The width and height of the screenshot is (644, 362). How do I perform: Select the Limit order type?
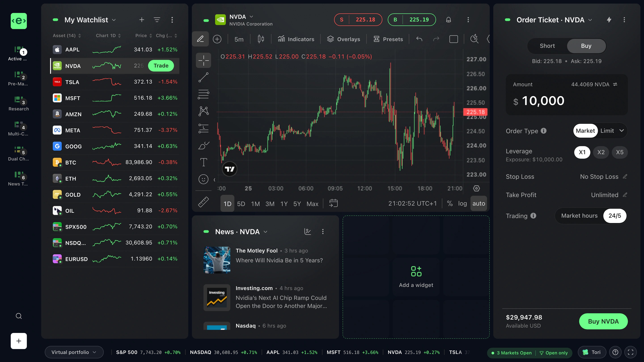pos(607,131)
